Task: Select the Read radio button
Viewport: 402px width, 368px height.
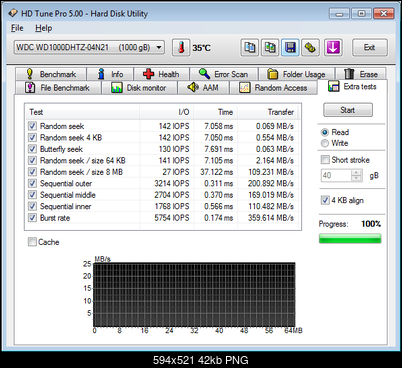Action: pyautogui.click(x=325, y=132)
